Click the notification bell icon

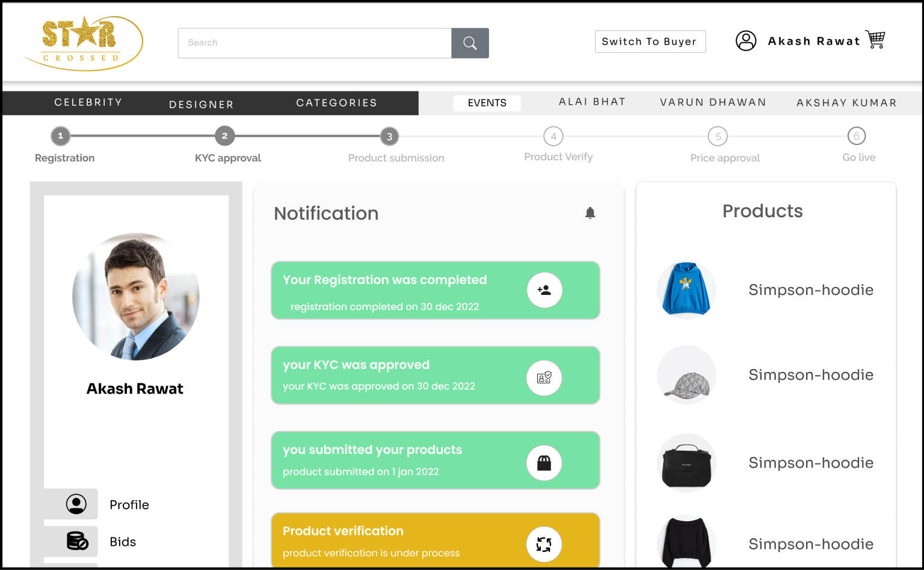point(590,213)
